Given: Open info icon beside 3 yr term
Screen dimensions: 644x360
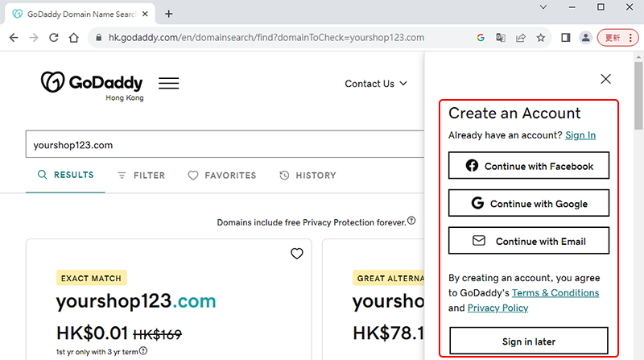Looking at the screenshot, I should pos(143,351).
